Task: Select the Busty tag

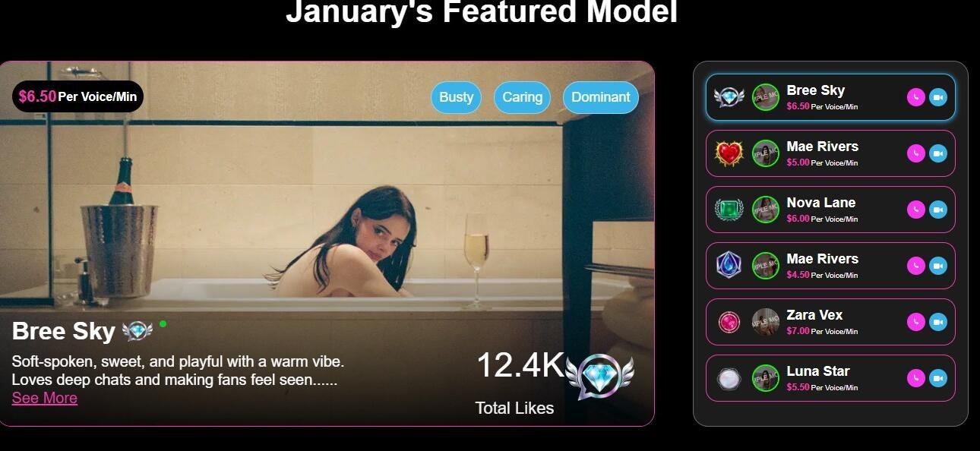Action: coord(456,97)
